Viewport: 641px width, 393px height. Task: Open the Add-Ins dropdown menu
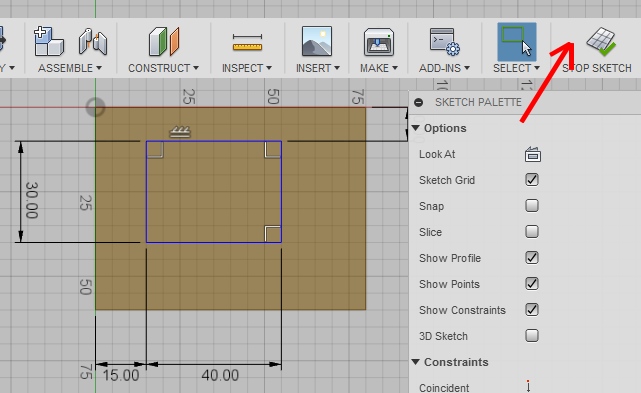pos(444,68)
